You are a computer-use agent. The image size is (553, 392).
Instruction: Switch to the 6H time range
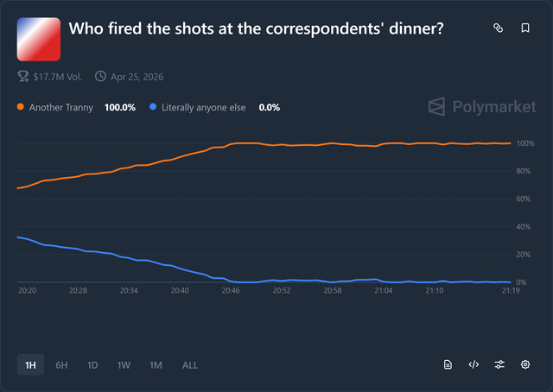click(61, 364)
